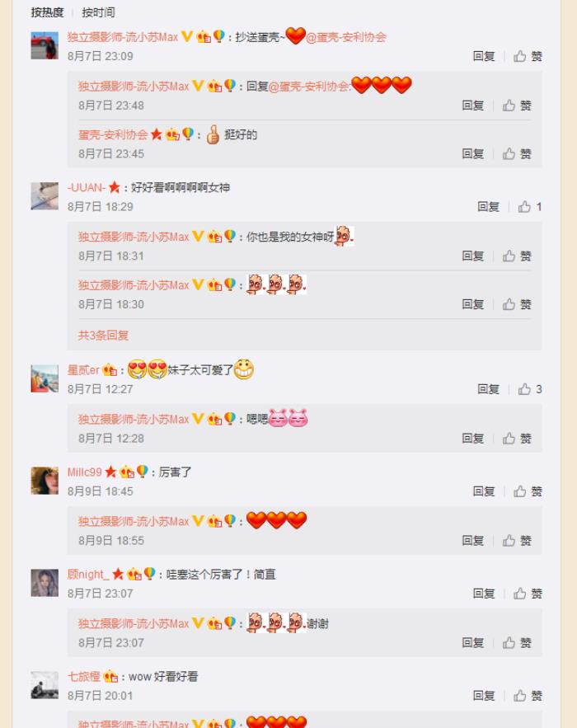Sort comments by 按热度
This screenshot has height=728, width=577.
coord(47,12)
